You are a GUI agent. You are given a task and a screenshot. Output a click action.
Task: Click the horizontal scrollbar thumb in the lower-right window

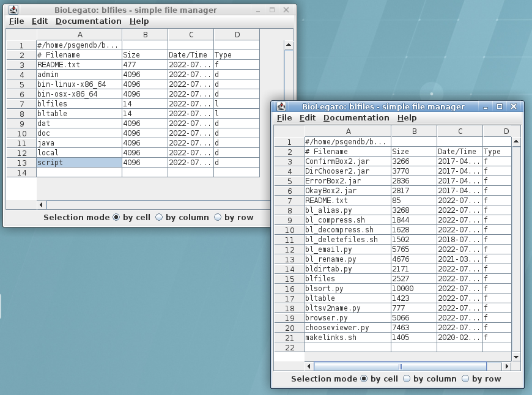click(x=401, y=366)
